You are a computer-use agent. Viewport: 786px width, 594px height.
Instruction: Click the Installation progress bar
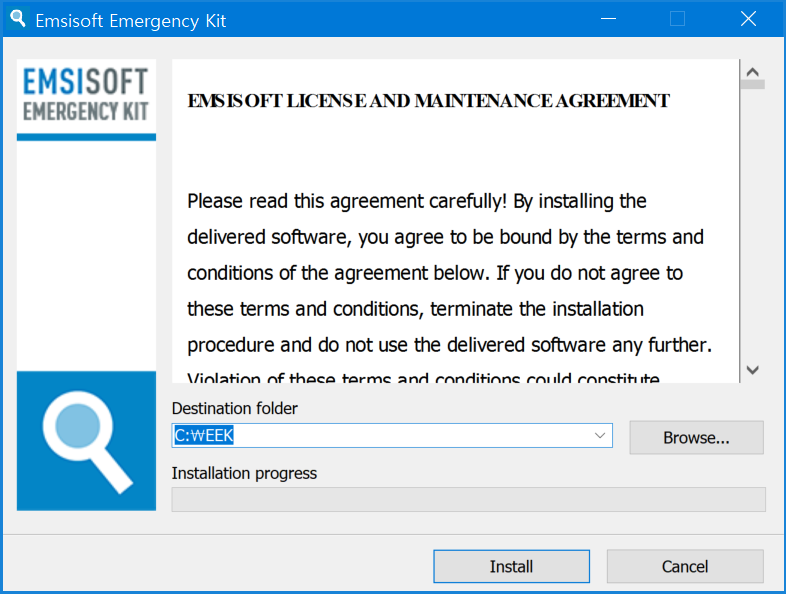[469, 499]
